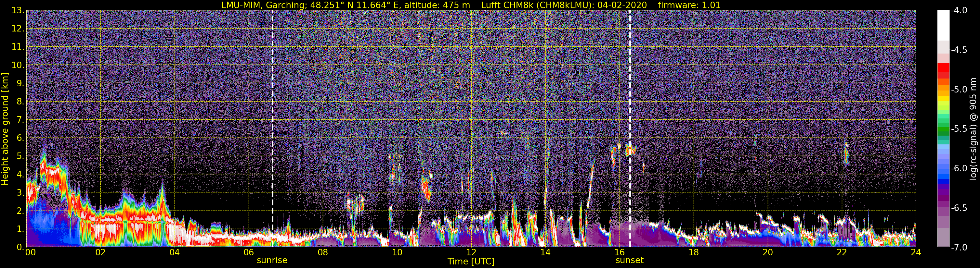Click the height axis tick '0.'
This screenshot has height=268, width=980.
coord(20,247)
